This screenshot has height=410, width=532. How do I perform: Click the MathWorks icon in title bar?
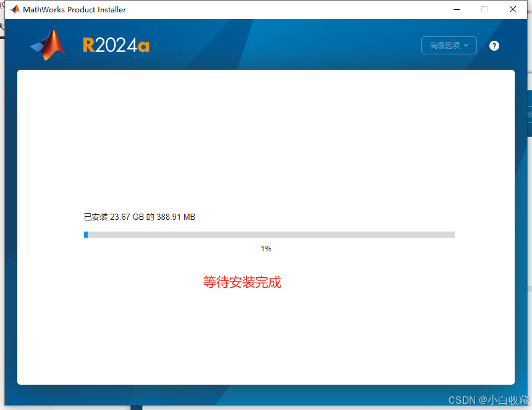(15, 9)
